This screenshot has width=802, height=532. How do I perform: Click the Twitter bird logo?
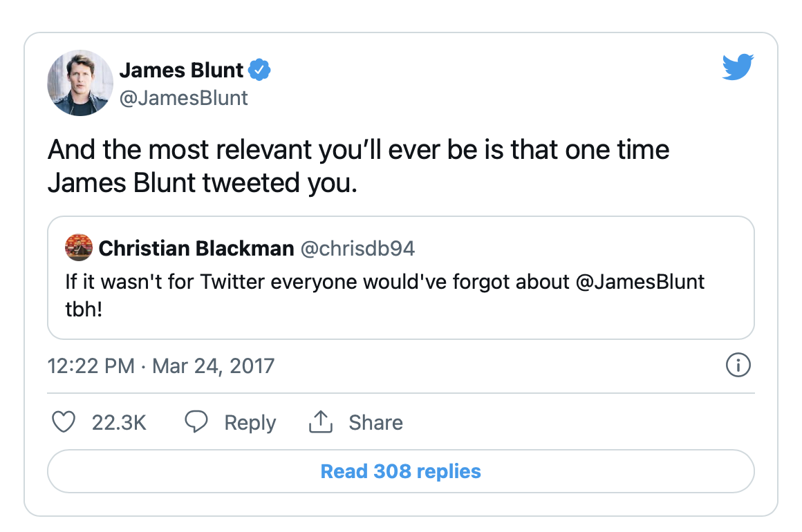tap(737, 68)
